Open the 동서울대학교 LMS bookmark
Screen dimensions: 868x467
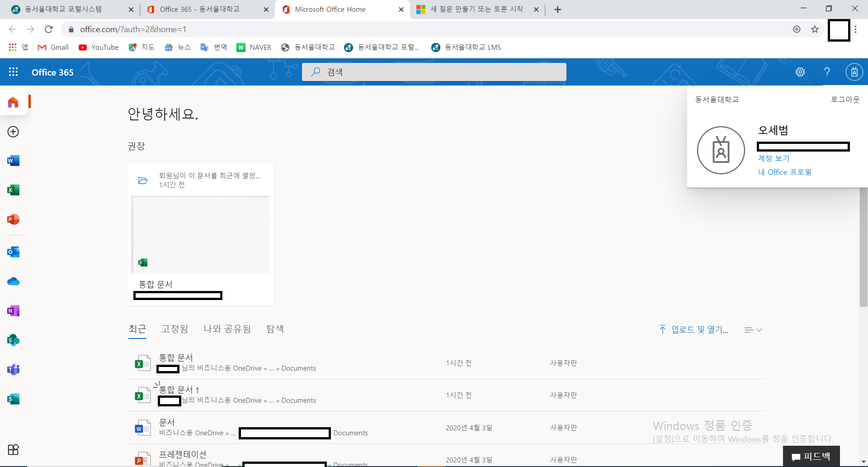pos(466,47)
